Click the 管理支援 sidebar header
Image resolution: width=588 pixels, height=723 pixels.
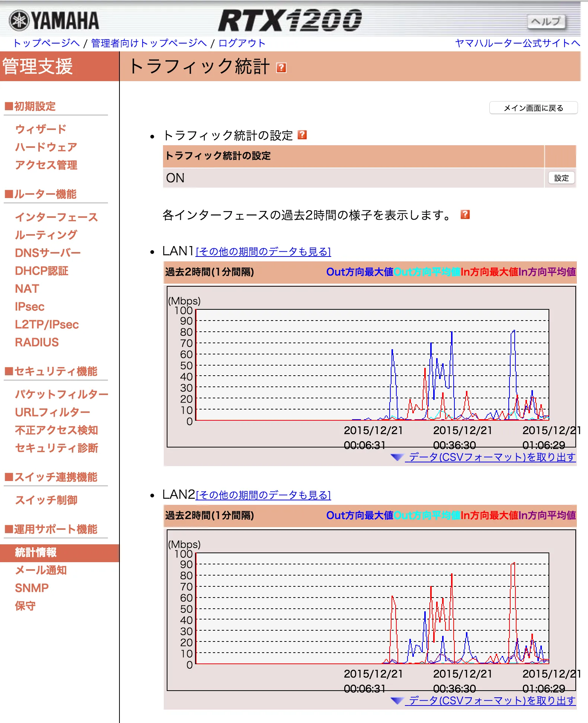click(60, 66)
